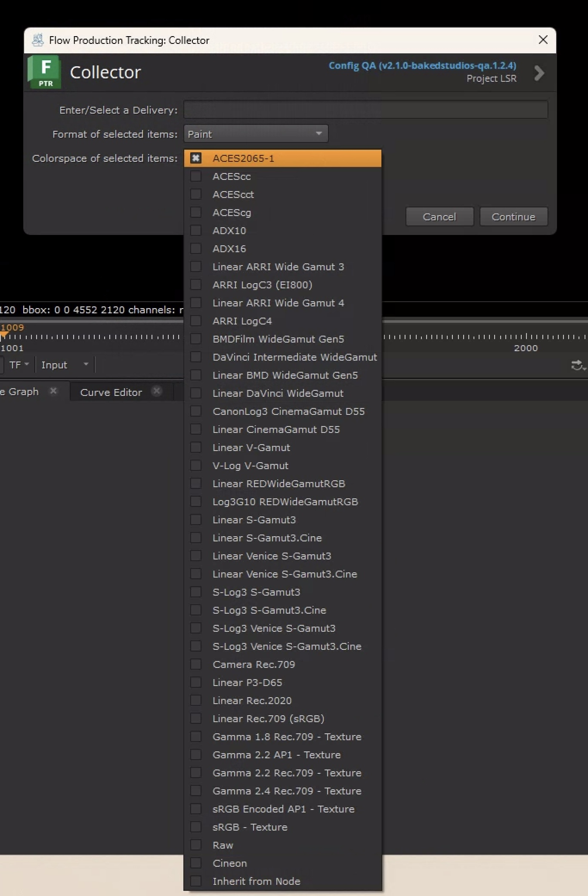Select Gamma 2.2 AP1 - Texture
The width and height of the screenshot is (588, 896).
(x=283, y=754)
